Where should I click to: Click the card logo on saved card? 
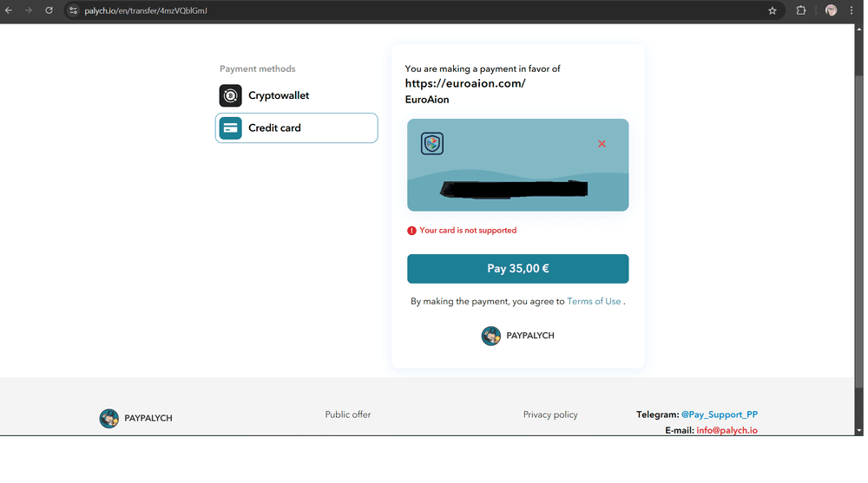click(x=432, y=144)
